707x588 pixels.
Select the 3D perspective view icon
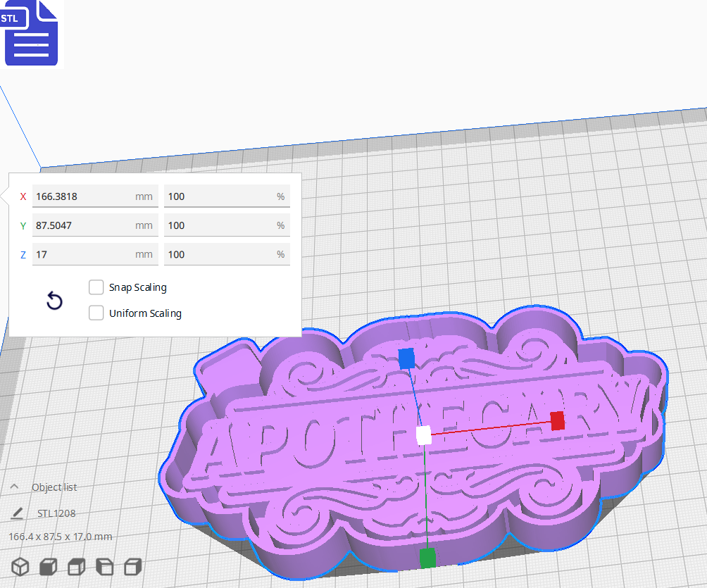tap(20, 567)
